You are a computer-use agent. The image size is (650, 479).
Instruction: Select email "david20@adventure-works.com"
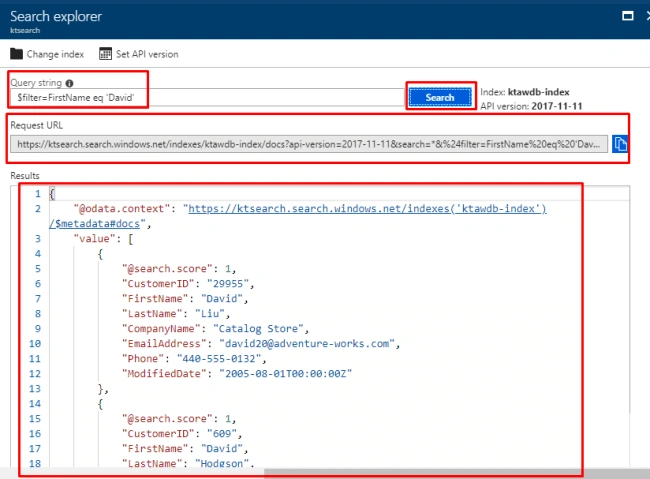(307, 344)
